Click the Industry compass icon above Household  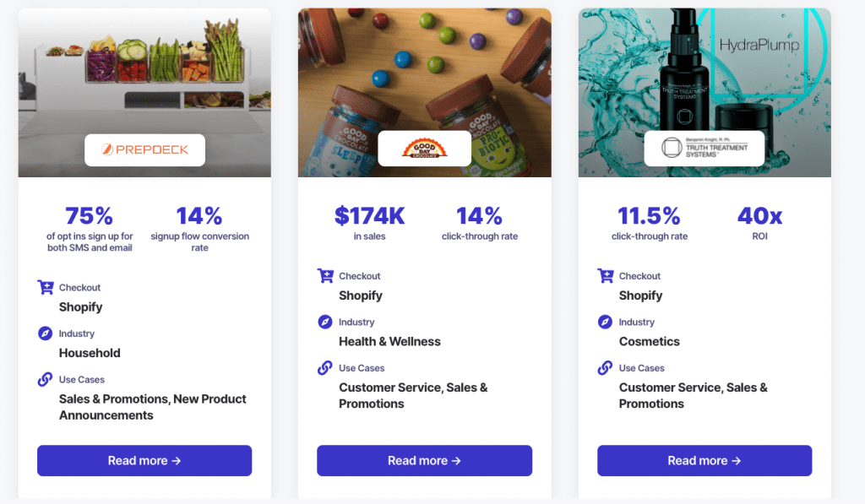point(46,333)
